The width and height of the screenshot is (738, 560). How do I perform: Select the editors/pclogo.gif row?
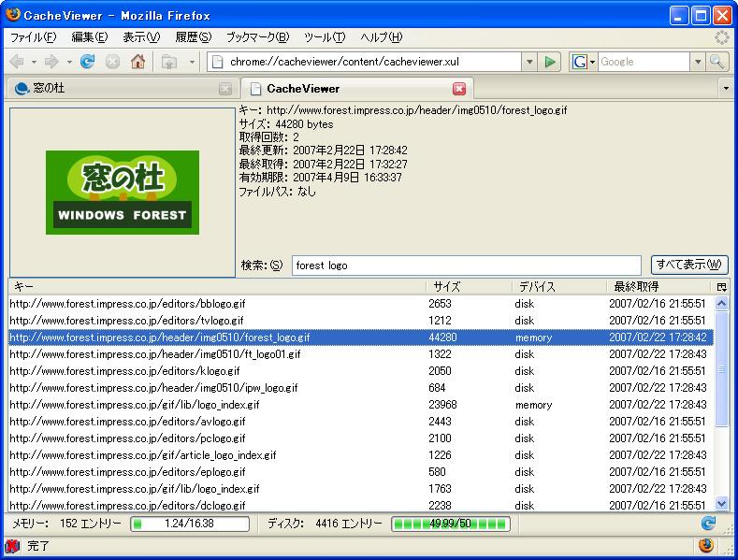click(x=361, y=438)
